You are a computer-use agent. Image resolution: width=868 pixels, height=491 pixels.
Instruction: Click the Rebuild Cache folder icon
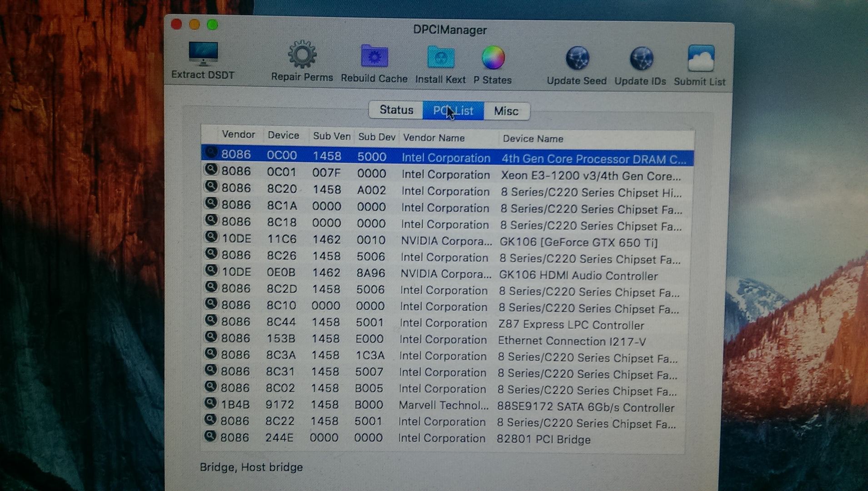point(374,56)
